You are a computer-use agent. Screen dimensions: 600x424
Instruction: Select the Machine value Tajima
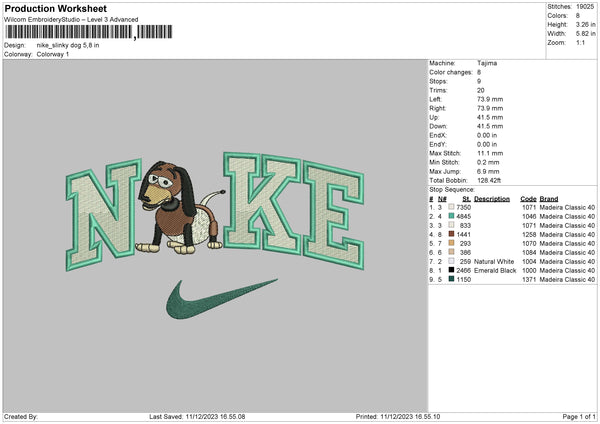pos(487,63)
